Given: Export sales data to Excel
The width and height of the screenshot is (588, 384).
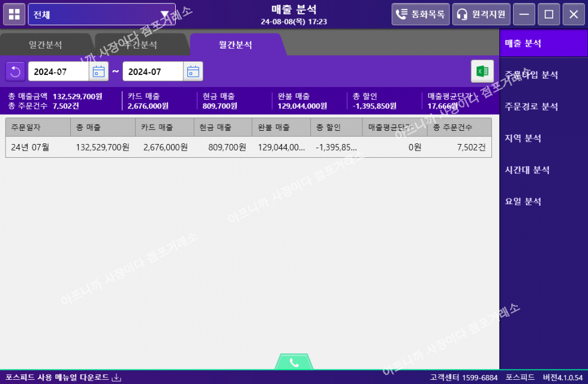Looking at the screenshot, I should click(x=482, y=71).
